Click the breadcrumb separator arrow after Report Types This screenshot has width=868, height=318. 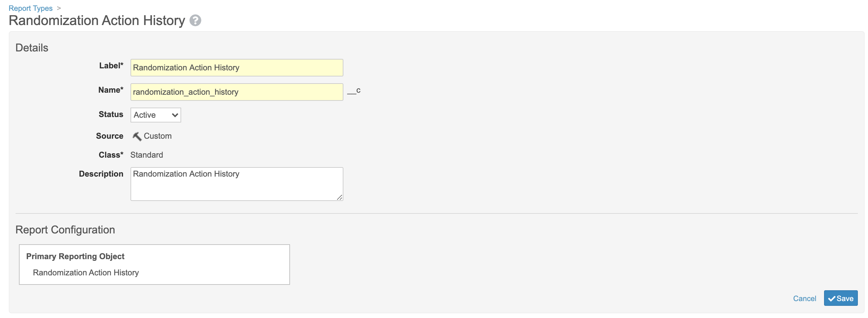coord(59,8)
